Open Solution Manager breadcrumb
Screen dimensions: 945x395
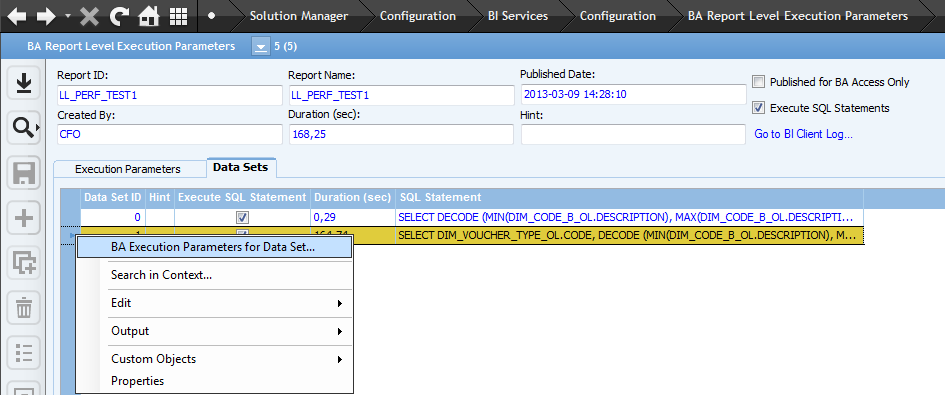(299, 16)
